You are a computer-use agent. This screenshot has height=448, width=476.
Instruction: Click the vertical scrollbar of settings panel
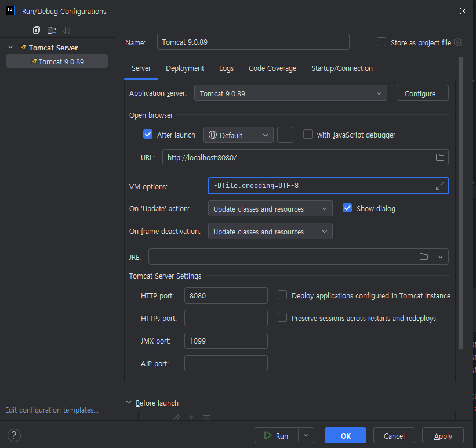[461, 203]
